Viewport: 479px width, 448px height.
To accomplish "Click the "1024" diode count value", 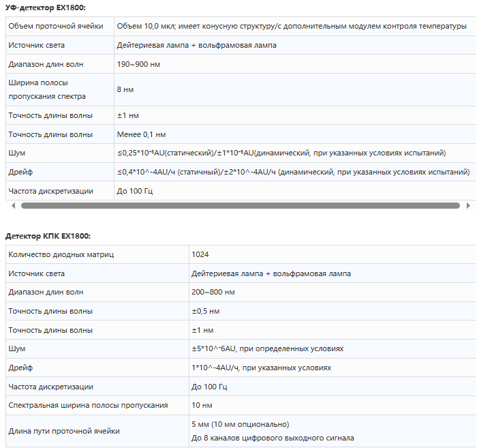I will click(200, 254).
